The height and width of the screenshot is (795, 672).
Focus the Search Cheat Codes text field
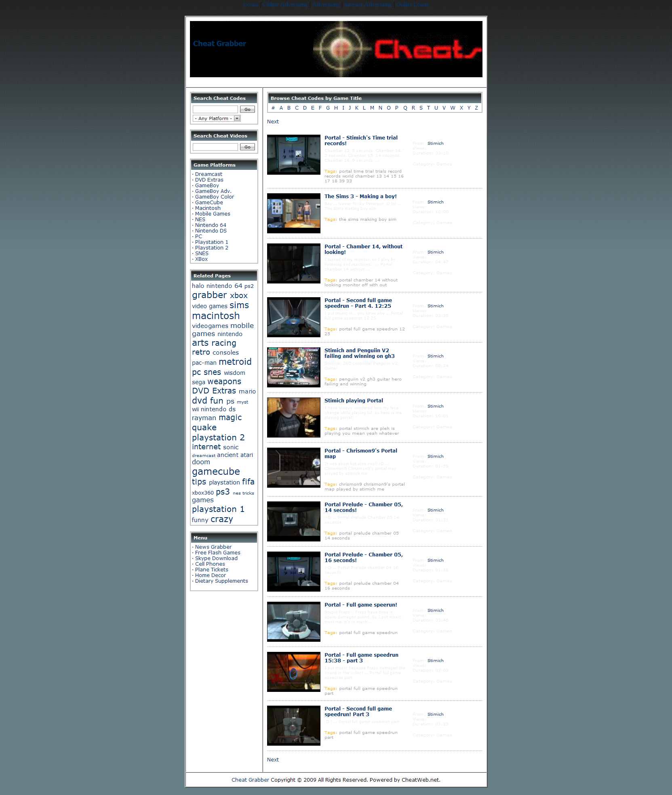(215, 110)
